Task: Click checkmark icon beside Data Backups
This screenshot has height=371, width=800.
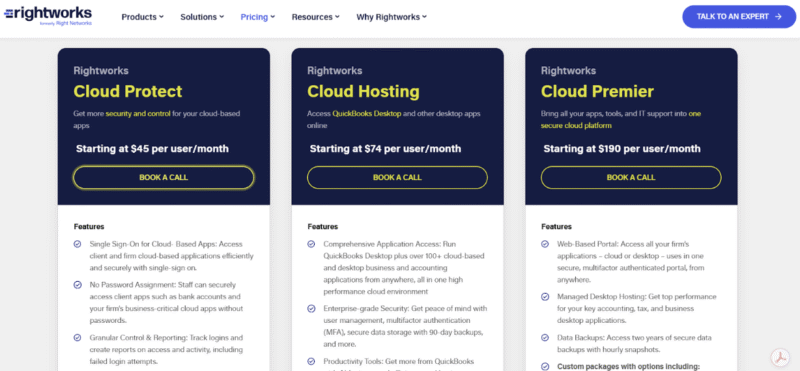Action: 545,337
